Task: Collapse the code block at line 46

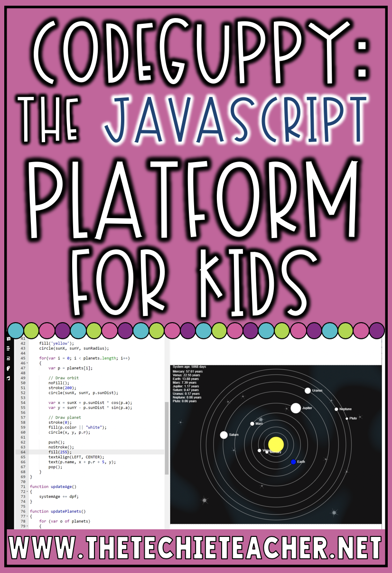Action: 27,363
